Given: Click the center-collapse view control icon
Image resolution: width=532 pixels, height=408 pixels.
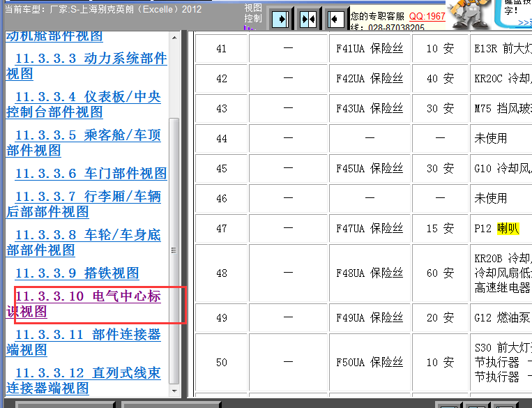Looking at the screenshot, I should click(x=308, y=19).
